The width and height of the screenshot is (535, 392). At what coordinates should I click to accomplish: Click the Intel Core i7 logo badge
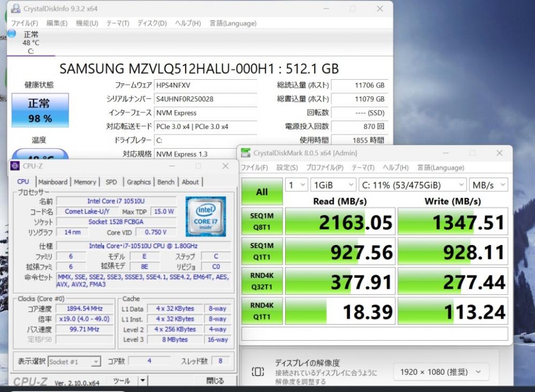click(206, 216)
